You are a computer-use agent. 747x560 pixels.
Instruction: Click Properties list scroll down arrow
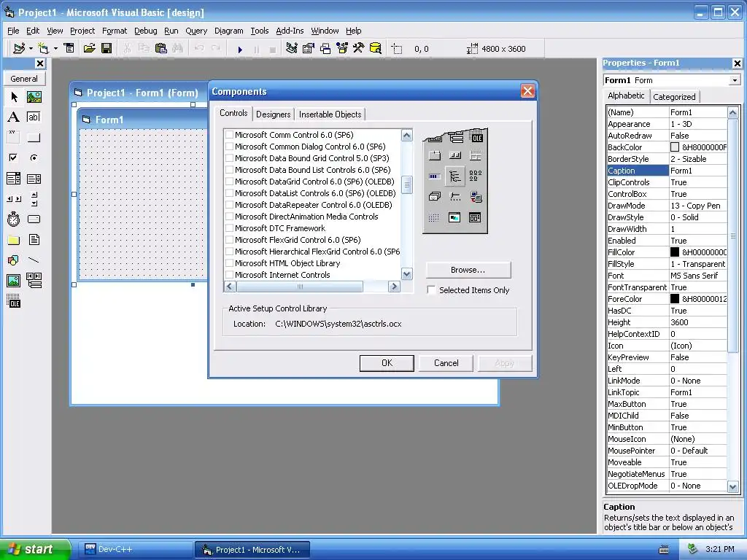click(x=732, y=486)
